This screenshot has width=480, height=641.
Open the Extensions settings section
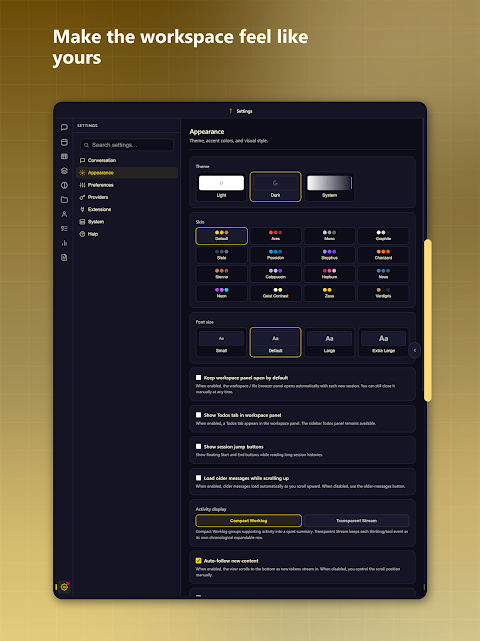(127, 209)
